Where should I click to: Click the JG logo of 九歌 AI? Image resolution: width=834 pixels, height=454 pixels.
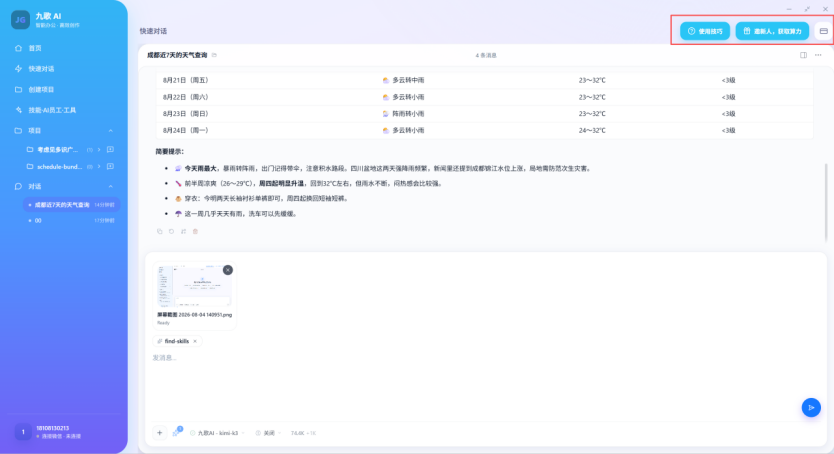pos(20,20)
